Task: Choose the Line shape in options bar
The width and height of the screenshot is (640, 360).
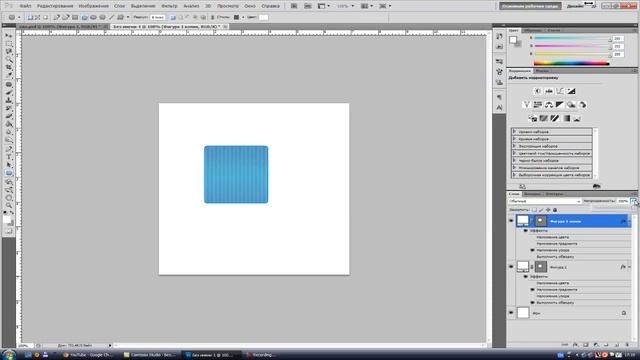Action: tap(111, 18)
